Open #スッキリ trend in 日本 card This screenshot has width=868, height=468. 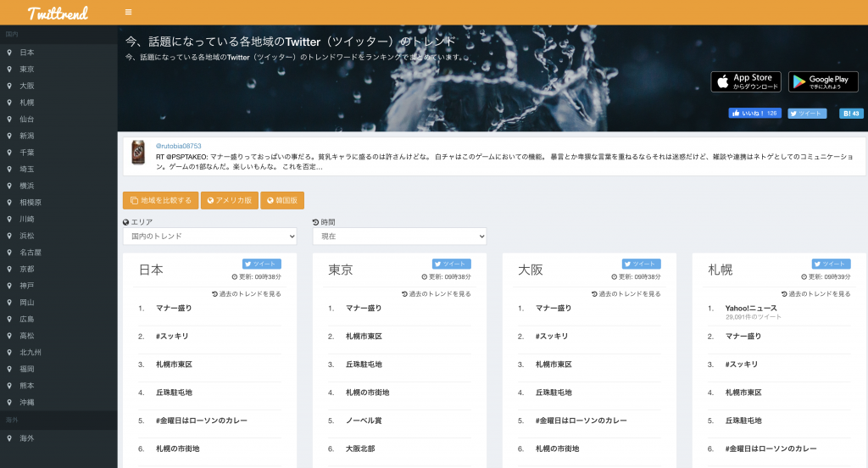click(x=172, y=337)
